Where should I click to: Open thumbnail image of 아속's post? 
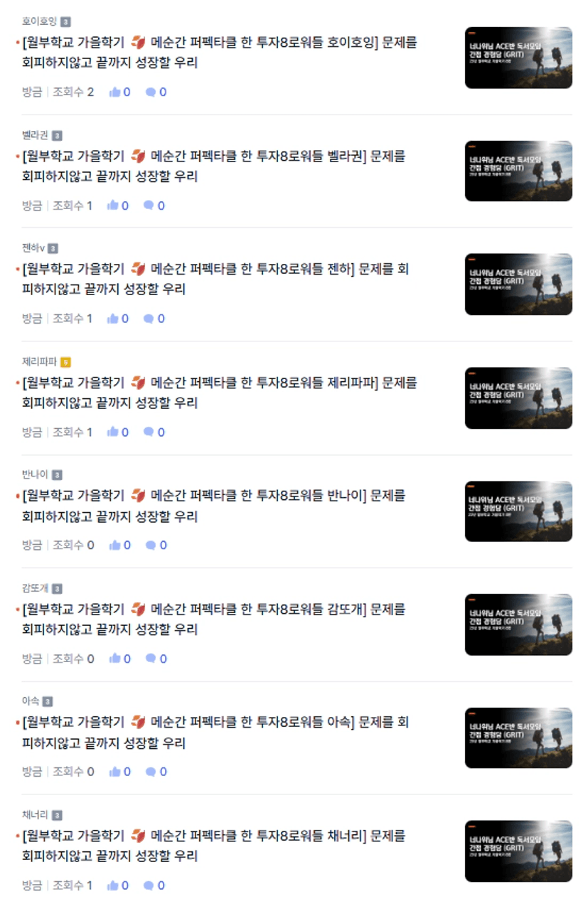click(518, 738)
